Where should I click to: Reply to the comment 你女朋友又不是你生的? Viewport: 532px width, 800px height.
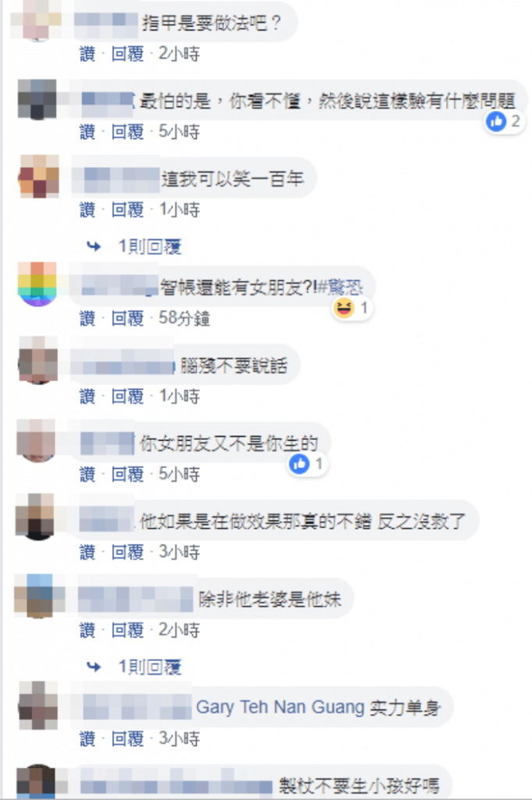tap(127, 474)
